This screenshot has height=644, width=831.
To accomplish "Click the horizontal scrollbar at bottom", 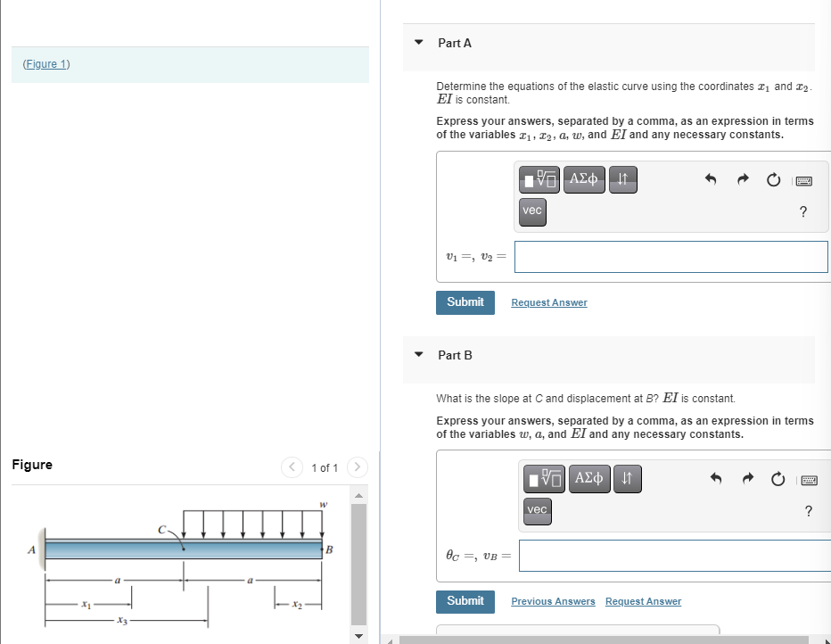I will (605, 640).
